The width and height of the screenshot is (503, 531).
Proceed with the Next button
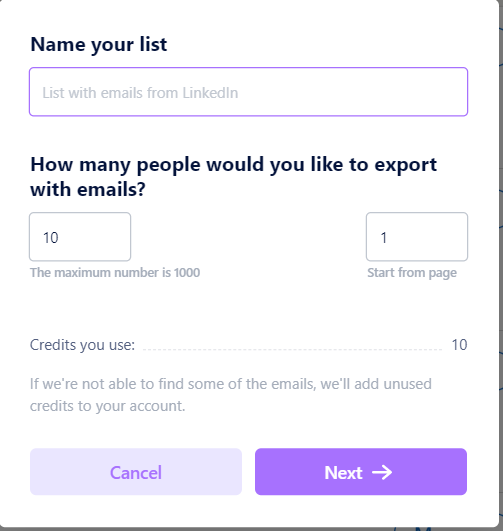(361, 472)
